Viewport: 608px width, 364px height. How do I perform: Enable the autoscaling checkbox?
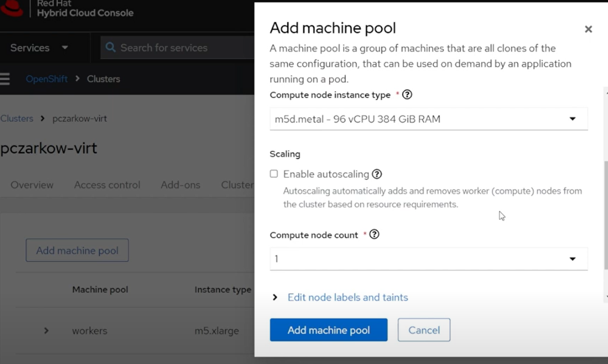pos(274,174)
